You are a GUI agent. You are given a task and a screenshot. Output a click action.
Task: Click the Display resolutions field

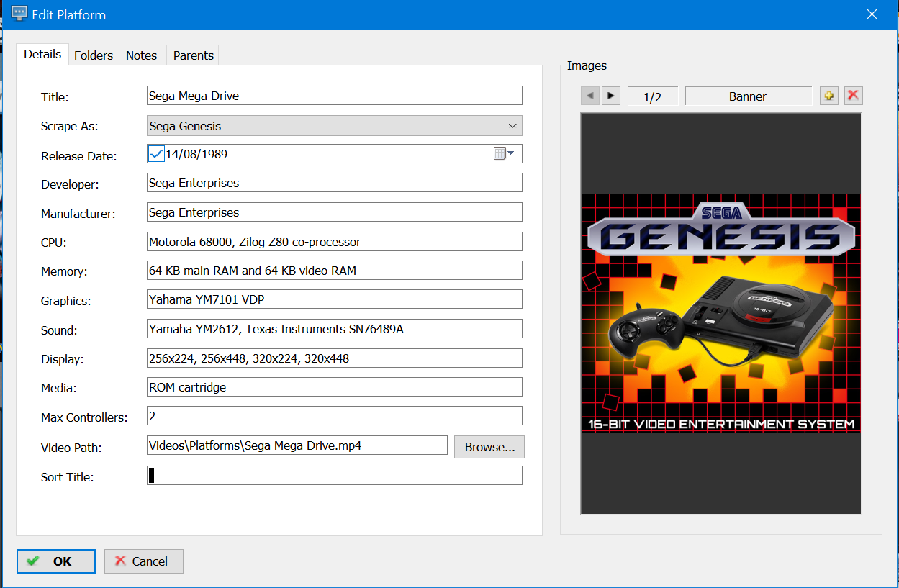point(335,358)
